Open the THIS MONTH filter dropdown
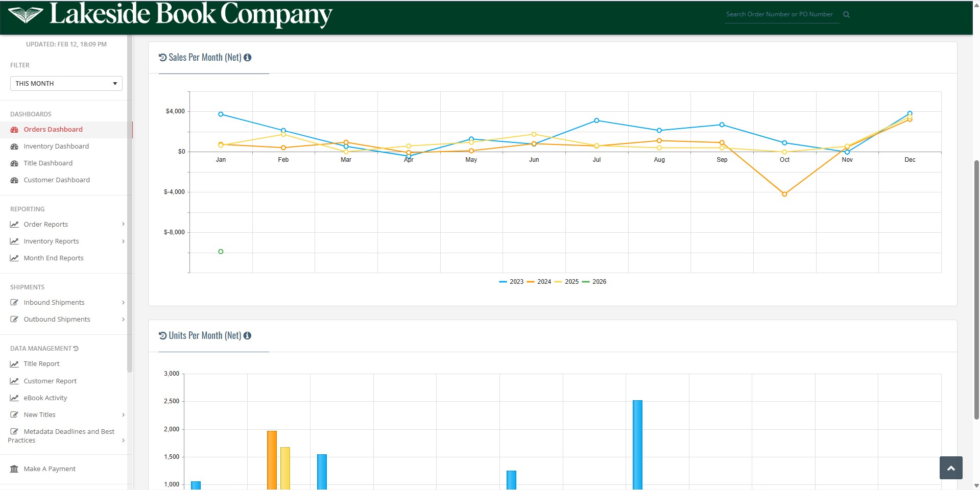This screenshot has height=490, width=980. click(x=66, y=84)
